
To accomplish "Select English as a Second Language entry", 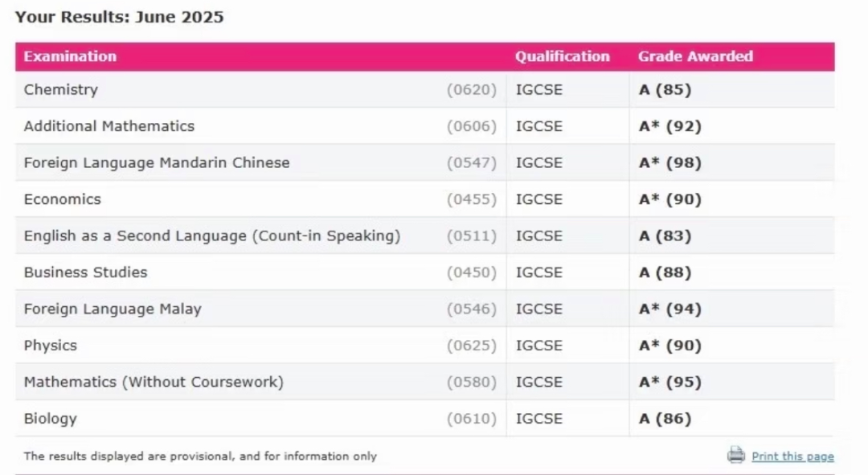I will point(212,235).
